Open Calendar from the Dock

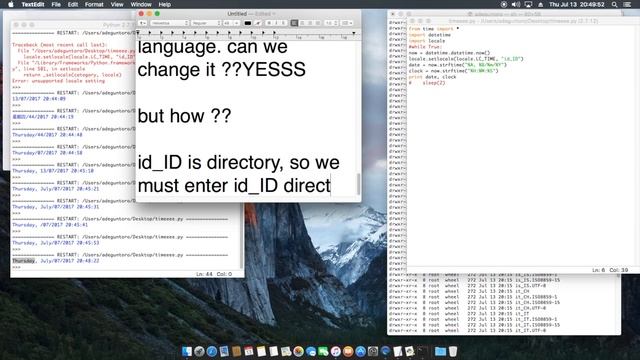click(x=249, y=351)
